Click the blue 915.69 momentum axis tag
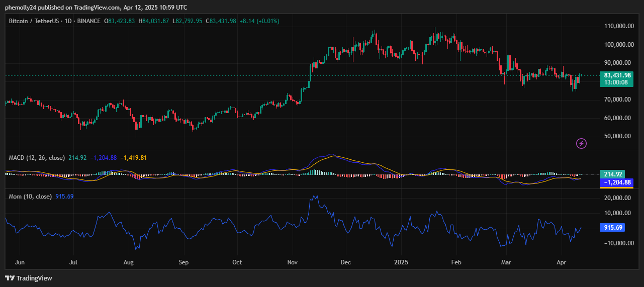644x287 pixels. pos(613,228)
